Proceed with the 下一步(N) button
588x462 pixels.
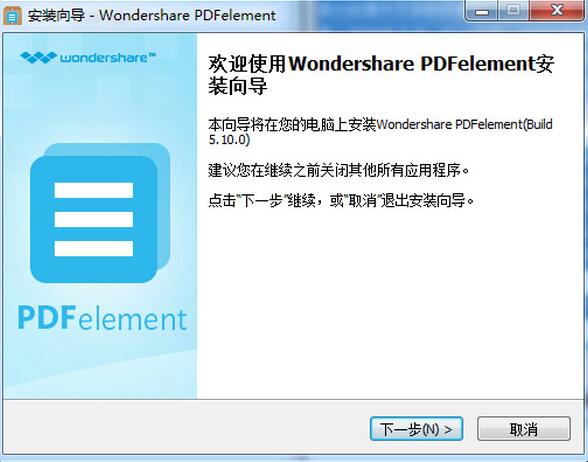(416, 429)
